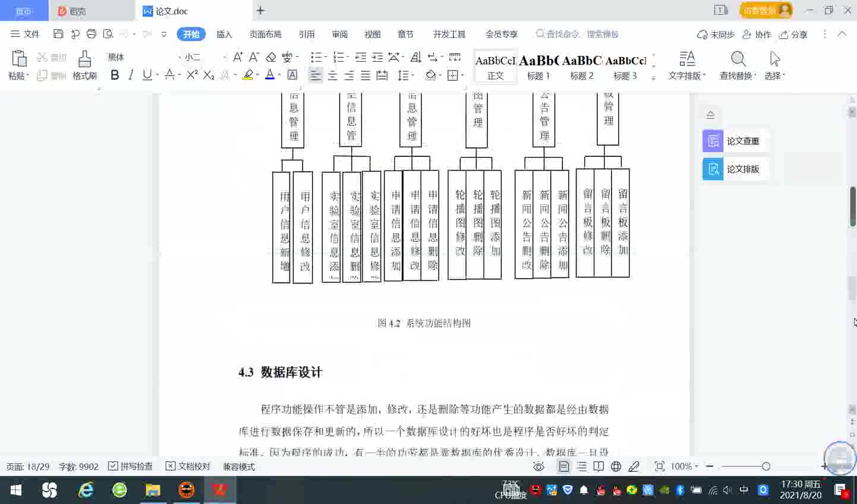The image size is (857, 504).
Task: Click the search command input field
Action: (x=577, y=34)
